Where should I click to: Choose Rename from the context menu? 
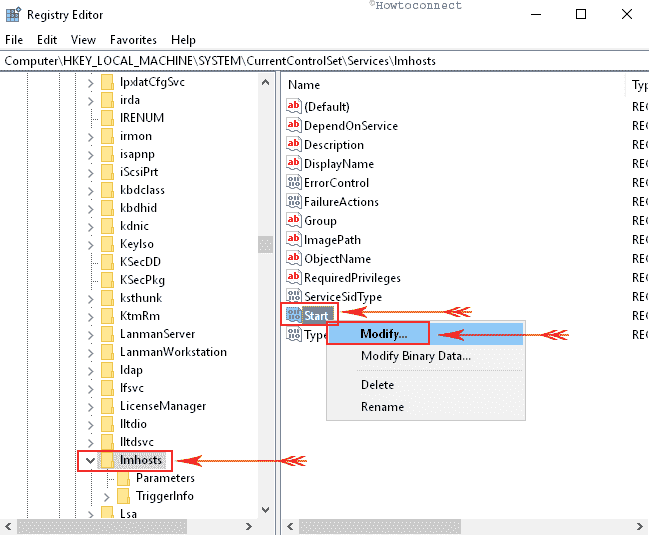425,407
